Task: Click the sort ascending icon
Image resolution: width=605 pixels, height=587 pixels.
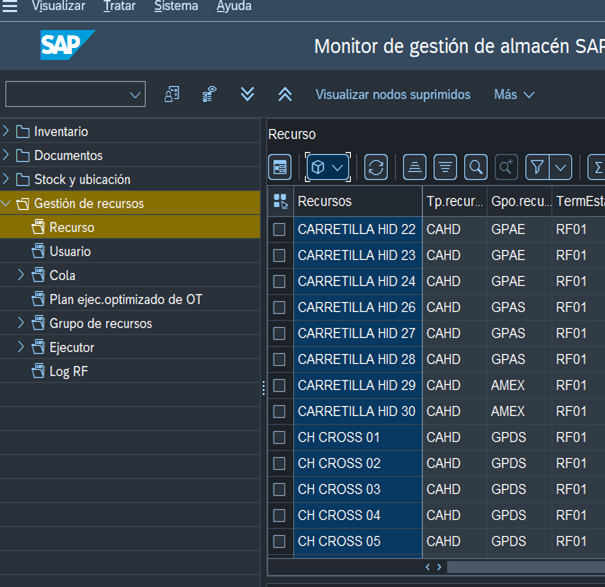Action: (x=414, y=167)
